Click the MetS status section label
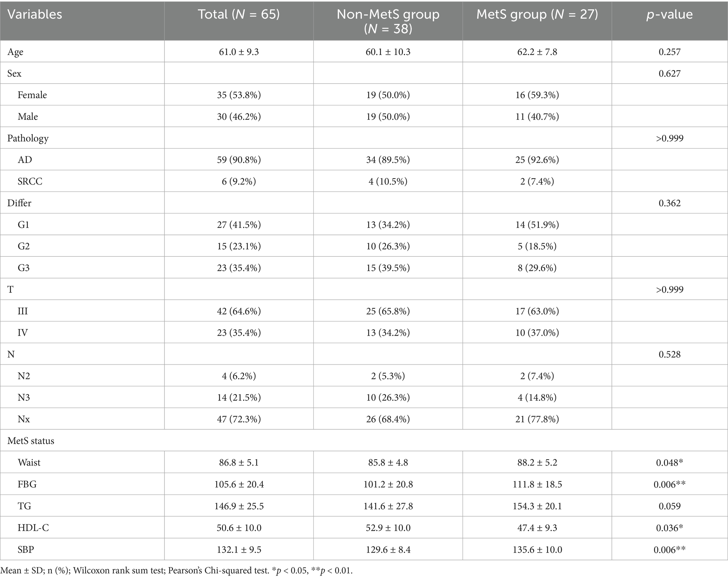The image size is (728, 579). (31, 441)
